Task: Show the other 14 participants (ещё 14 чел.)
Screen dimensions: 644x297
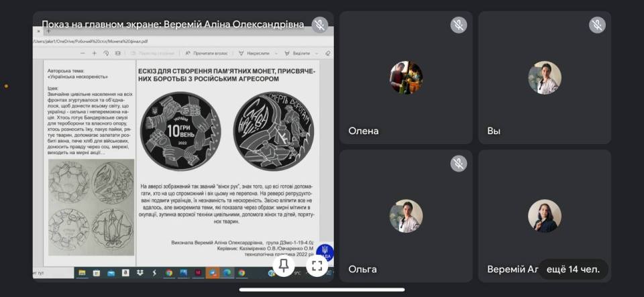Action: (x=574, y=270)
